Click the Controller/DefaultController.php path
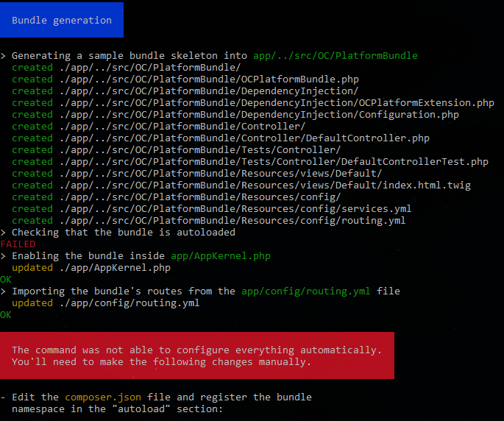504x421 pixels. [244, 138]
